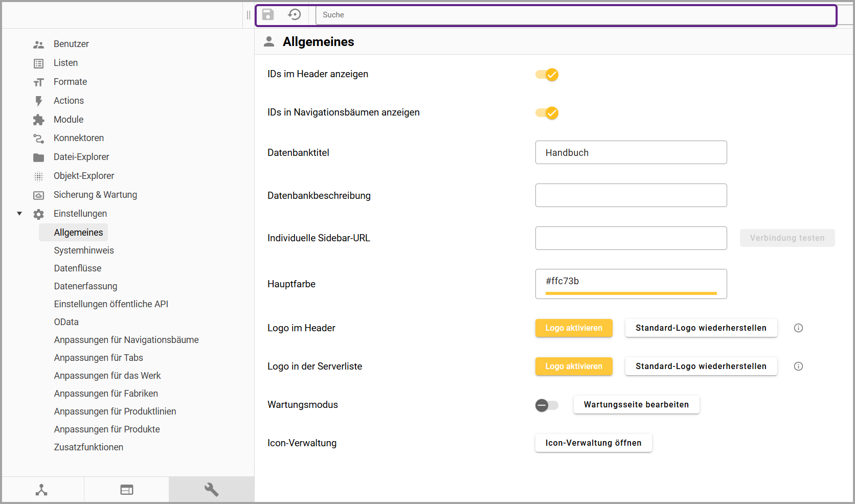Click the Datei-Explorer folder icon
This screenshot has width=855, height=504.
[39, 157]
